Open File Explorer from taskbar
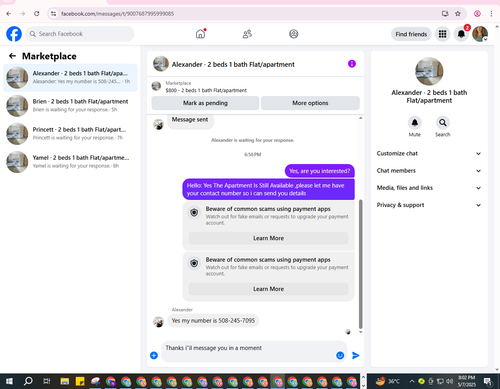Screen dimensions: 500x389 tap(65, 381)
